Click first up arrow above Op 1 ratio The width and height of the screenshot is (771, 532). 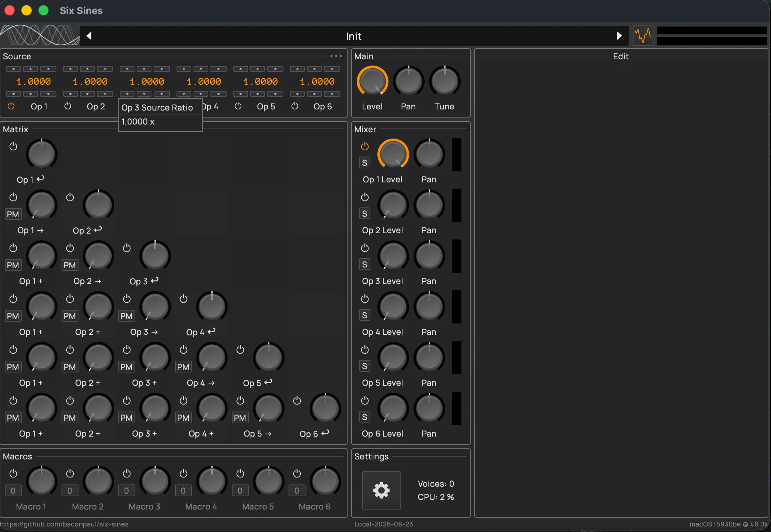[14, 69]
